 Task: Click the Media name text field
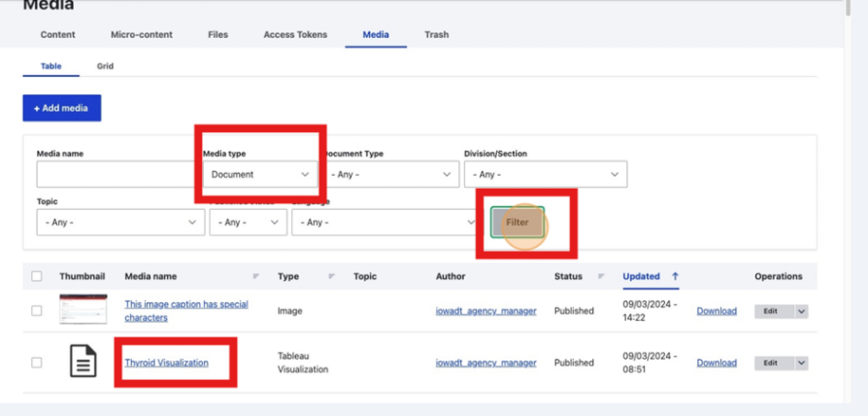point(116,175)
